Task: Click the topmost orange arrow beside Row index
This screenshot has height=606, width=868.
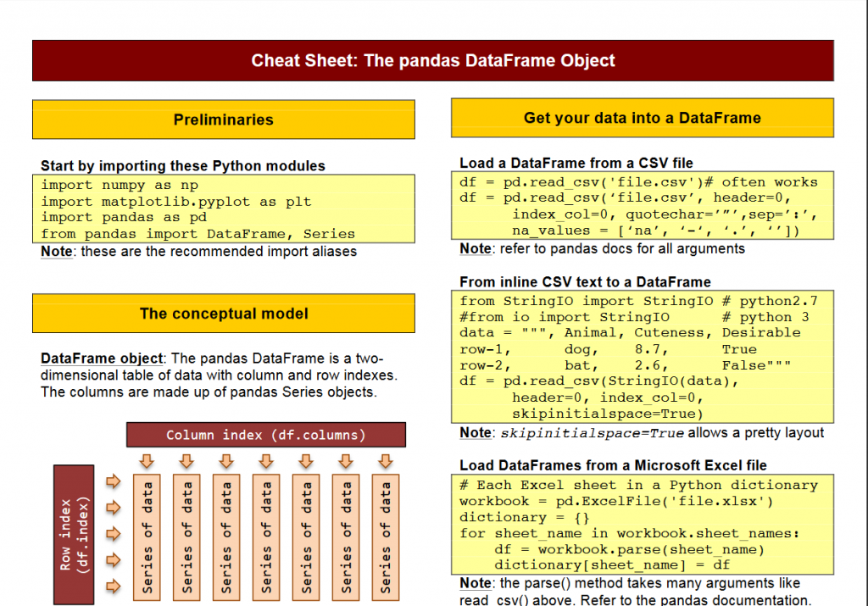Action: [x=113, y=481]
